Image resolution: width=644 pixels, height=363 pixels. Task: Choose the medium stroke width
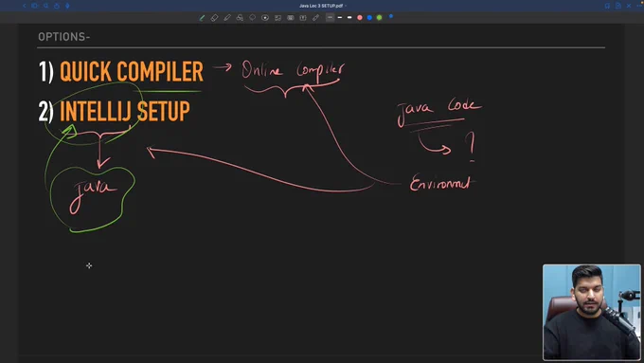coord(340,17)
